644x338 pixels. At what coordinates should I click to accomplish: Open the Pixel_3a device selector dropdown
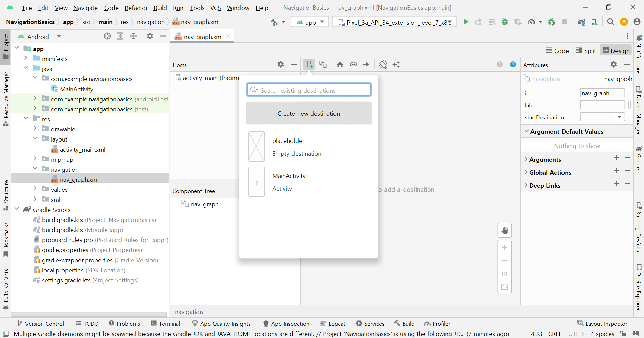pos(394,22)
